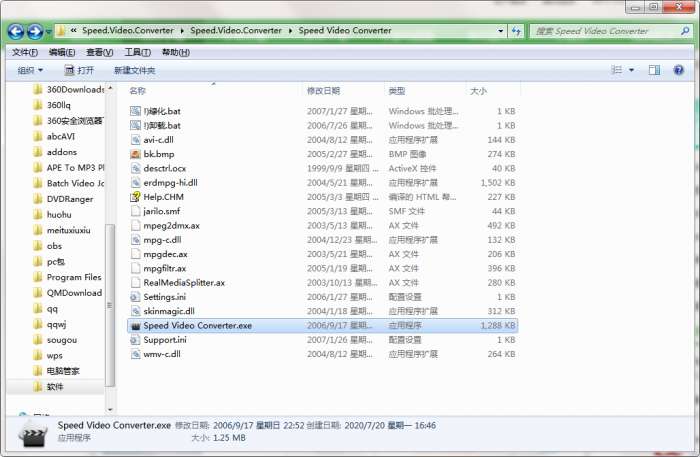Open the huohu folder in sidebar

(x=53, y=215)
